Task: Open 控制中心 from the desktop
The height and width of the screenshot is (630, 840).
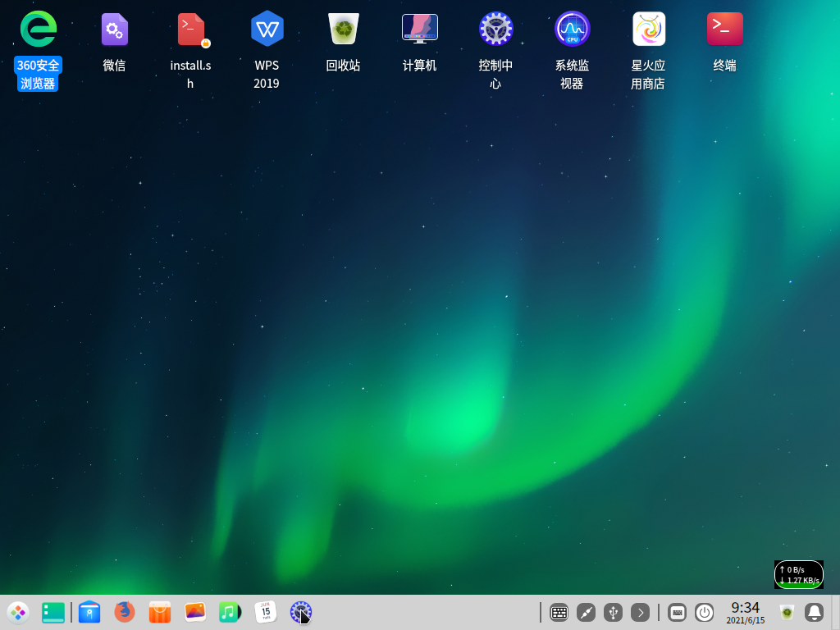Action: [495, 30]
